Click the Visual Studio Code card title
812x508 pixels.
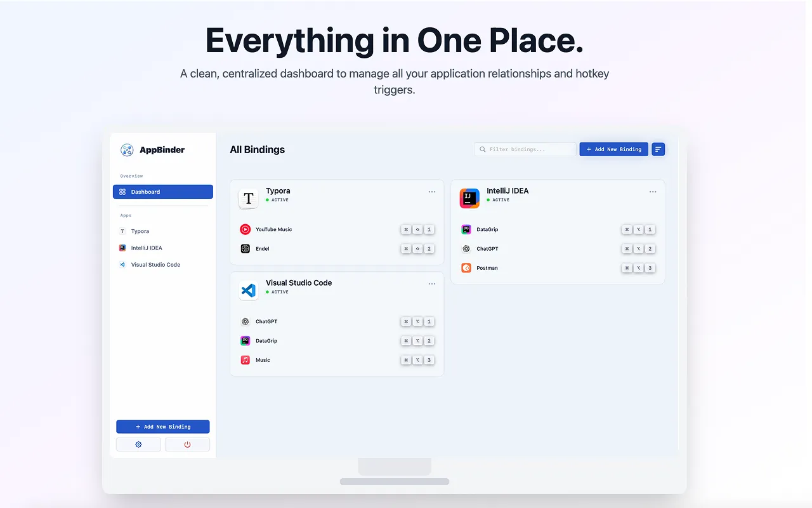[299, 283]
